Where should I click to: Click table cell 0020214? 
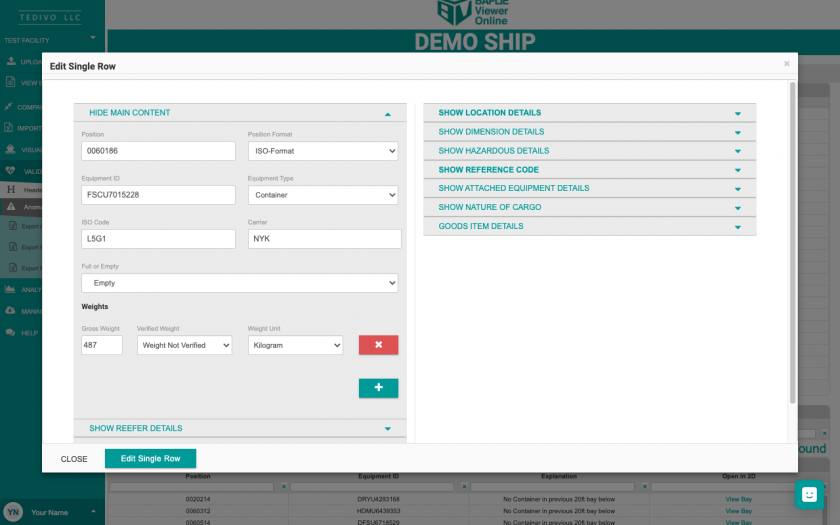click(198, 499)
